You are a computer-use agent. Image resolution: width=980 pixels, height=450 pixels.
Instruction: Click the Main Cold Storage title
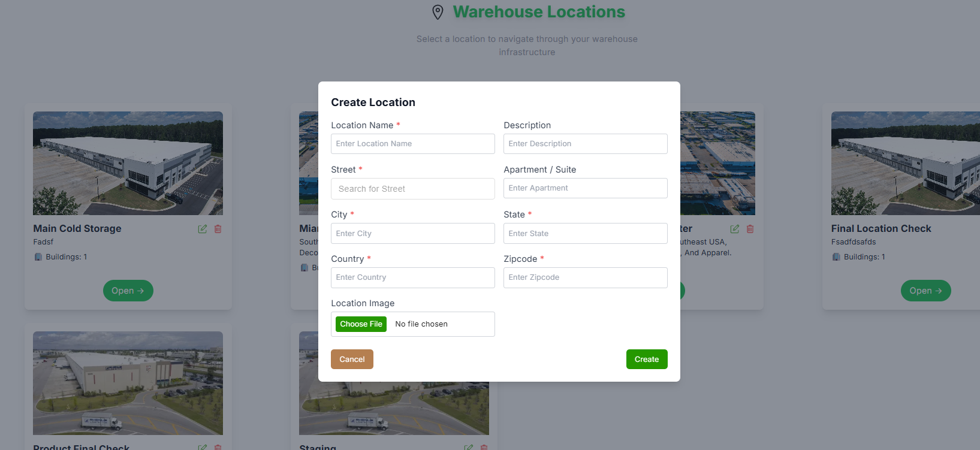[77, 228]
